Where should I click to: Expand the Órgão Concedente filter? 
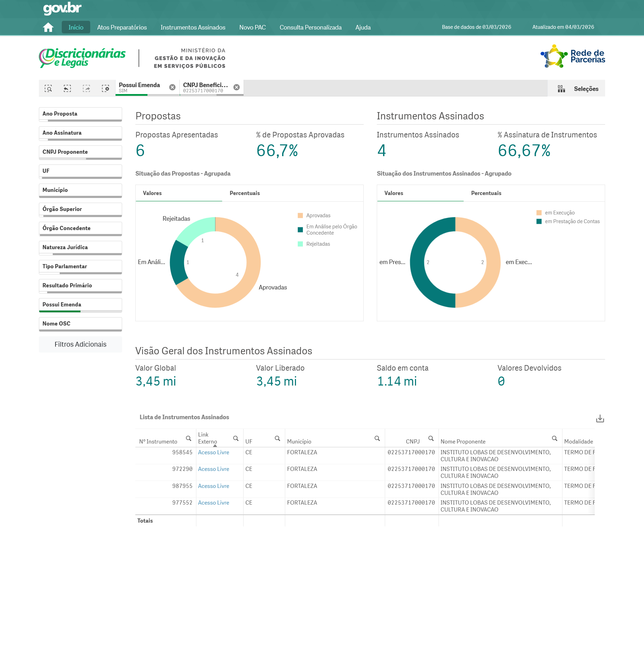tap(80, 228)
